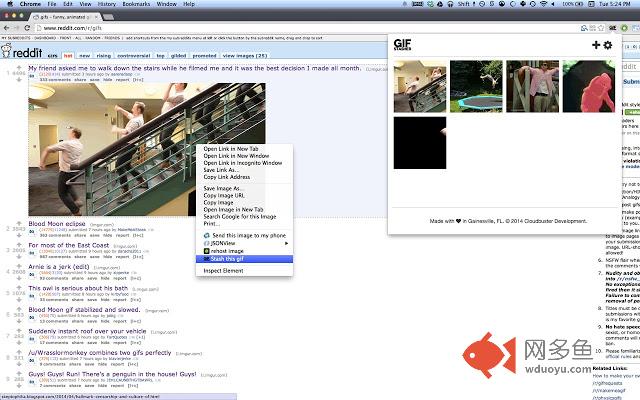Click the reddit alien logo

point(6,51)
